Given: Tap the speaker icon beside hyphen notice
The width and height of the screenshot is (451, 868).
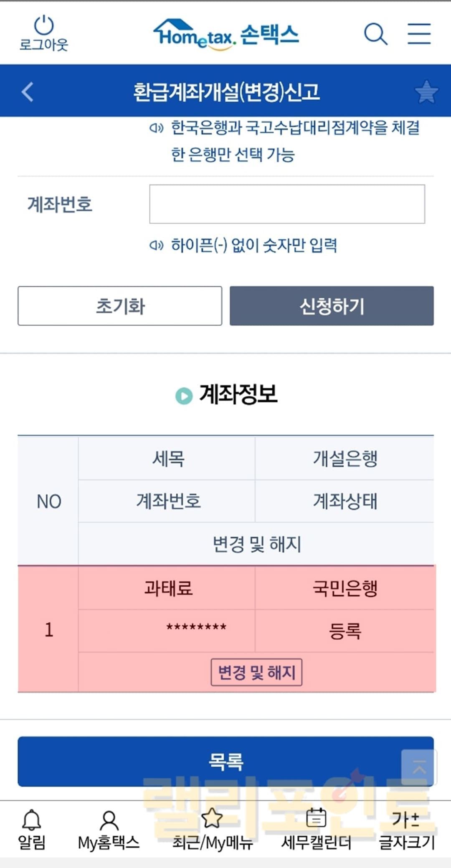Looking at the screenshot, I should pos(156,245).
